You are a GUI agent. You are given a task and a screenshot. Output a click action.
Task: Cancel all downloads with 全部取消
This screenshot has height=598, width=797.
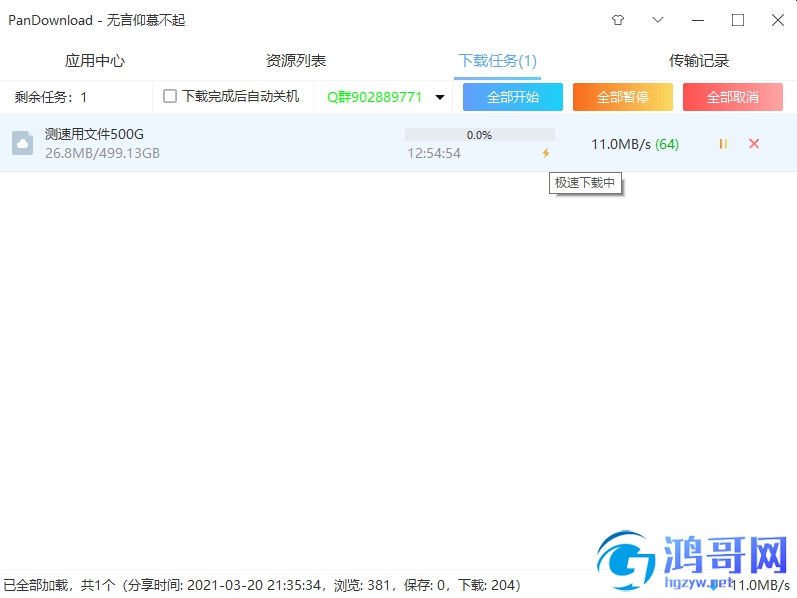point(732,97)
